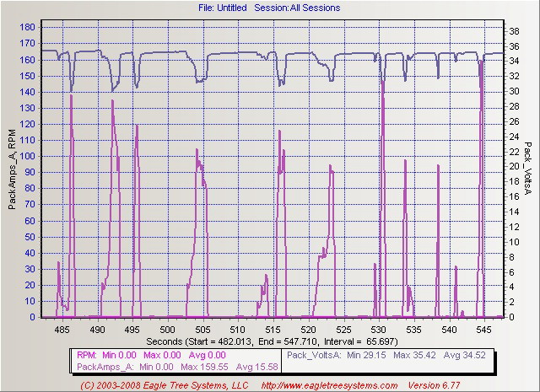Viewport: 540px width, 392px height.
Task: Click the PackAmps Max 159.55 value
Action: pos(204,367)
